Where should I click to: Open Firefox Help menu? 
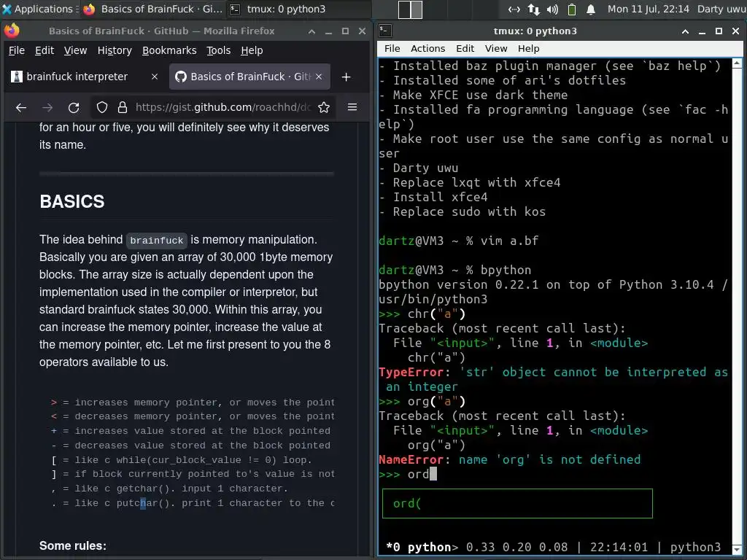(252, 50)
